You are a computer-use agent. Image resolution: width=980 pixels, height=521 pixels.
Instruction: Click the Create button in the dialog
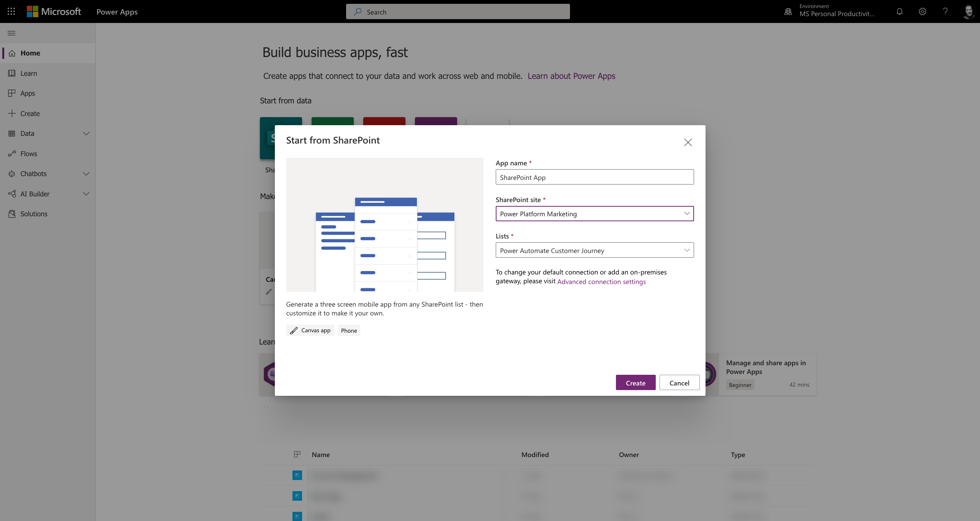click(635, 382)
